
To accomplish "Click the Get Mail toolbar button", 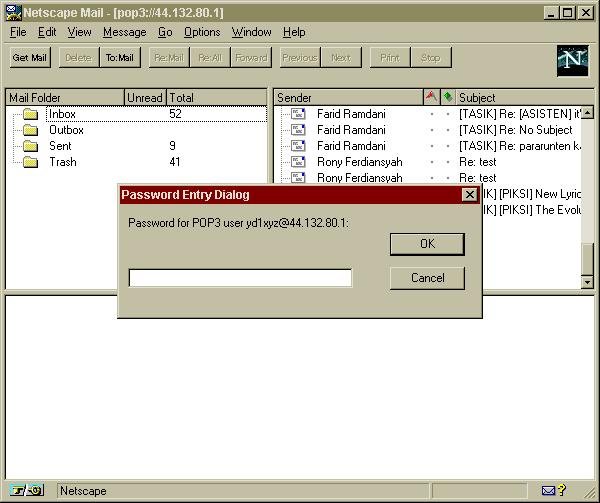I will [30, 58].
